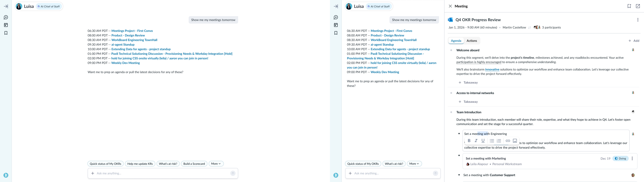Click the plus attach icon in the right chat input

pos(350,173)
